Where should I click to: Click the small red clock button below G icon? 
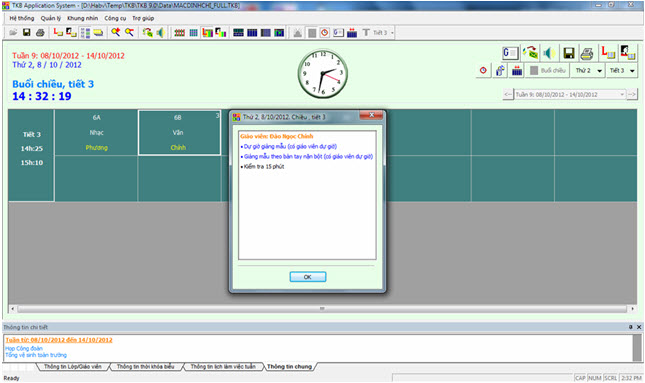(483, 70)
